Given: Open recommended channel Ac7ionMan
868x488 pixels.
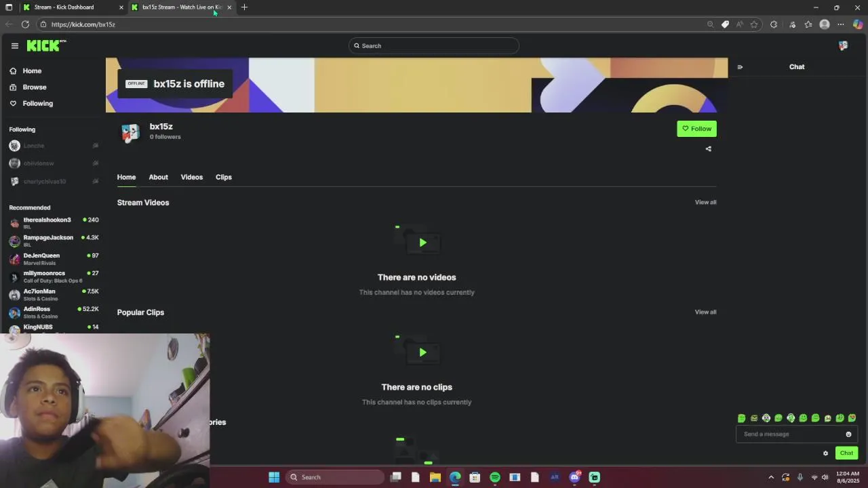Looking at the screenshot, I should tap(53, 295).
